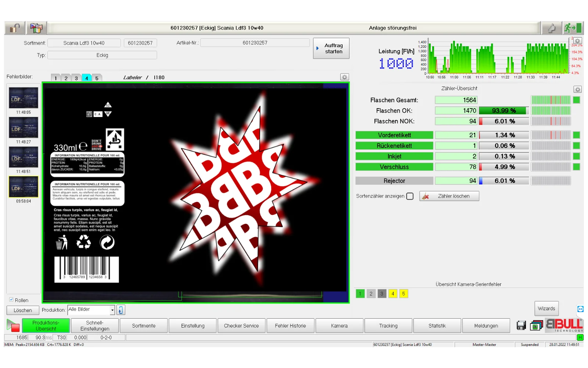Toggle the Verschluss inspection bar
Viewport: 588px width, 368px height.
coord(394,167)
